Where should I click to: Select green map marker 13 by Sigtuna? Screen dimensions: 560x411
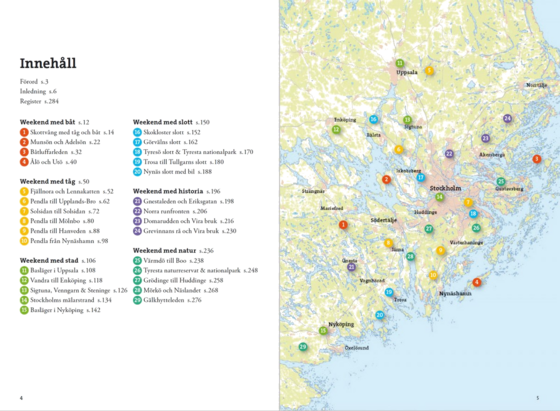tap(407, 120)
